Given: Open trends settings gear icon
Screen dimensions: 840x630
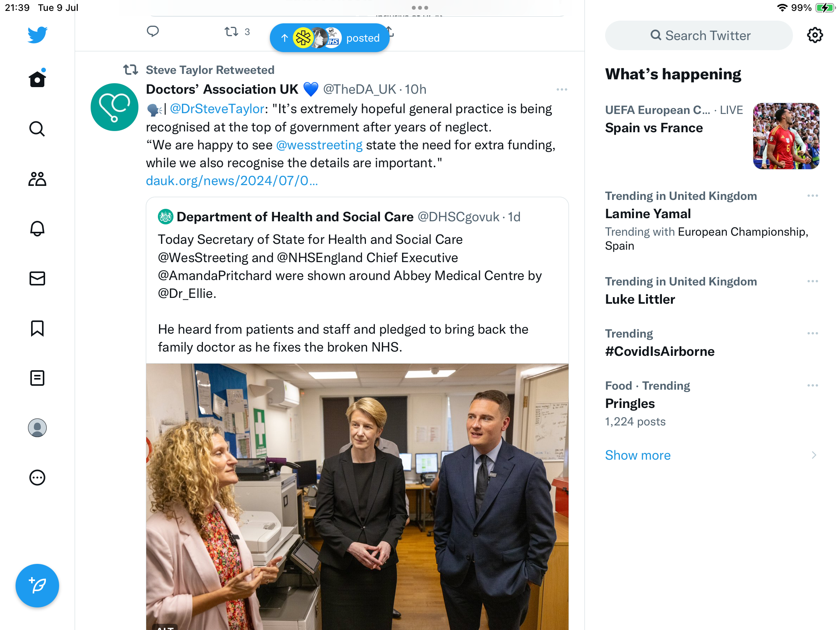Looking at the screenshot, I should (815, 35).
